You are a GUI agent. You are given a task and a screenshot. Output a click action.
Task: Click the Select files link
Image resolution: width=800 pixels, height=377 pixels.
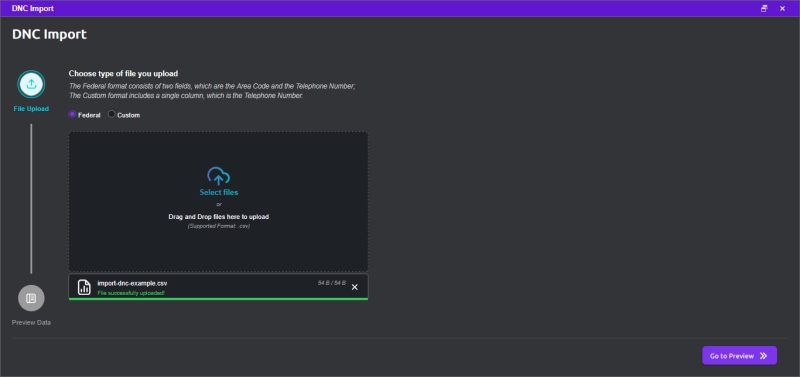218,192
